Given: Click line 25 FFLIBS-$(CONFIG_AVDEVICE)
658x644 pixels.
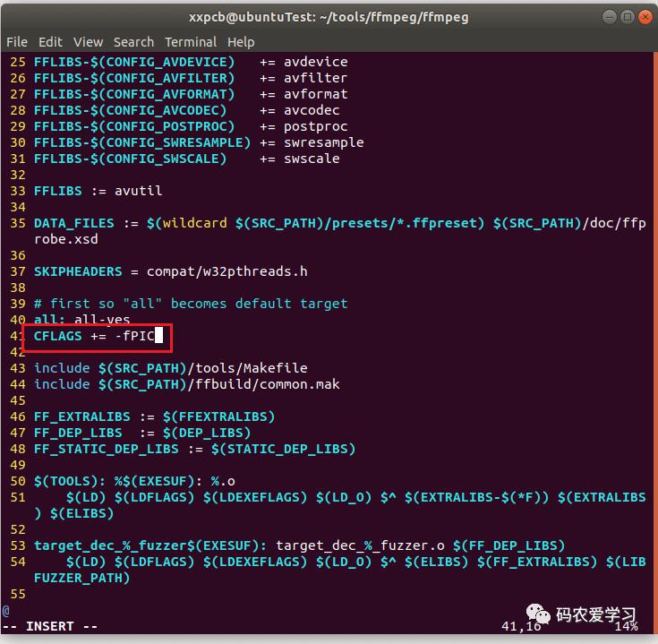Looking at the screenshot, I should 134,62.
